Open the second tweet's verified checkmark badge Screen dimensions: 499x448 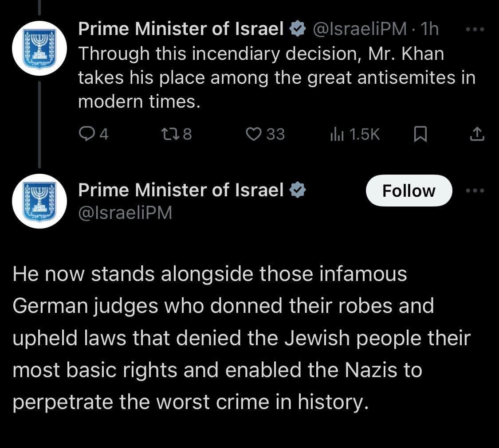[x=298, y=189]
